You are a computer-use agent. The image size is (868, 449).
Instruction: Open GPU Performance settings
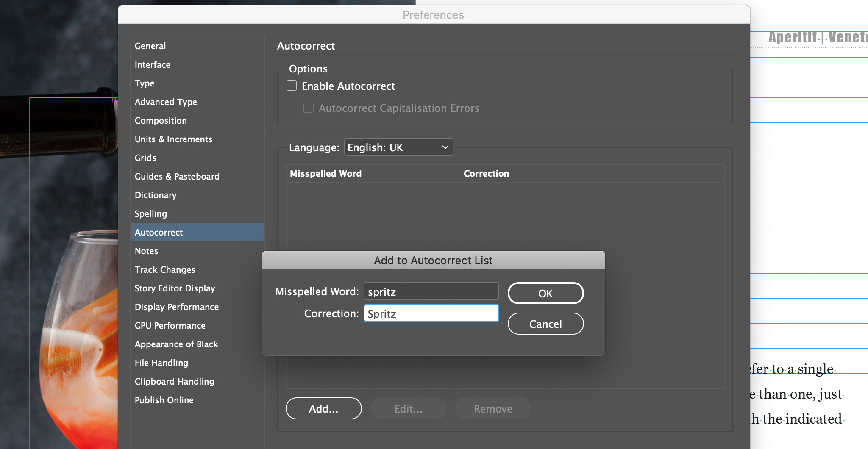coord(170,325)
